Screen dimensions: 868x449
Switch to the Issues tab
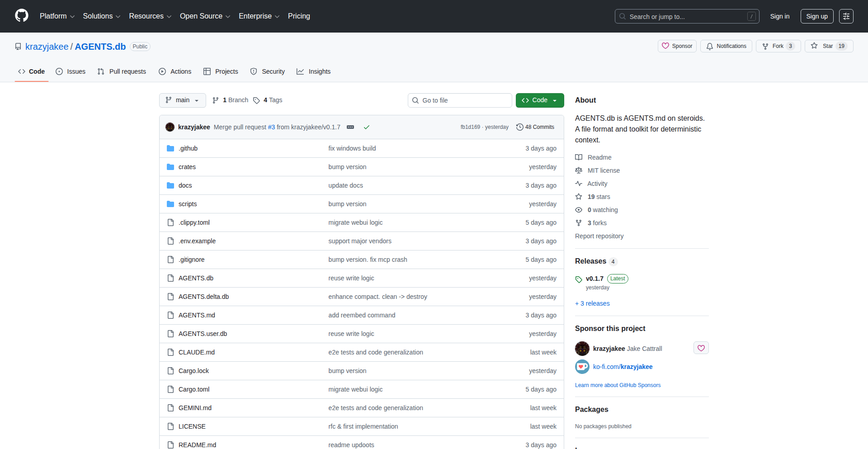tap(71, 71)
